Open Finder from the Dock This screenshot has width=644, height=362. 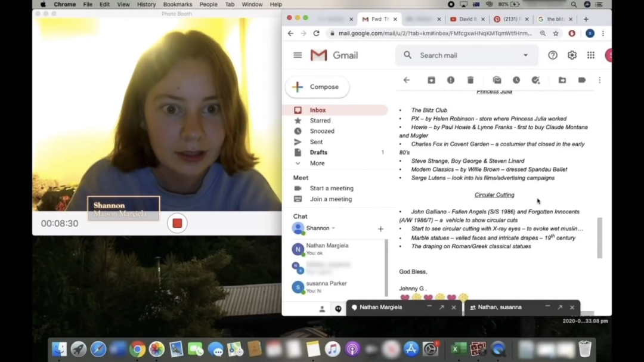coord(59,349)
